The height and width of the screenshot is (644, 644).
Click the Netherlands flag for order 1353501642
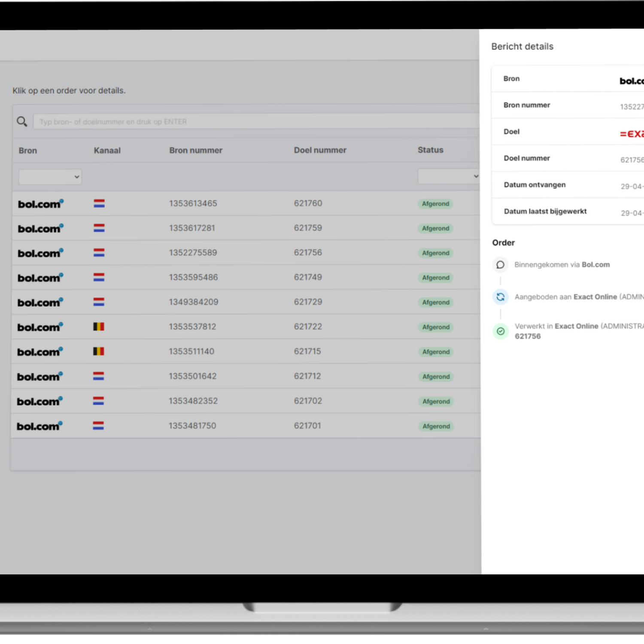(98, 376)
